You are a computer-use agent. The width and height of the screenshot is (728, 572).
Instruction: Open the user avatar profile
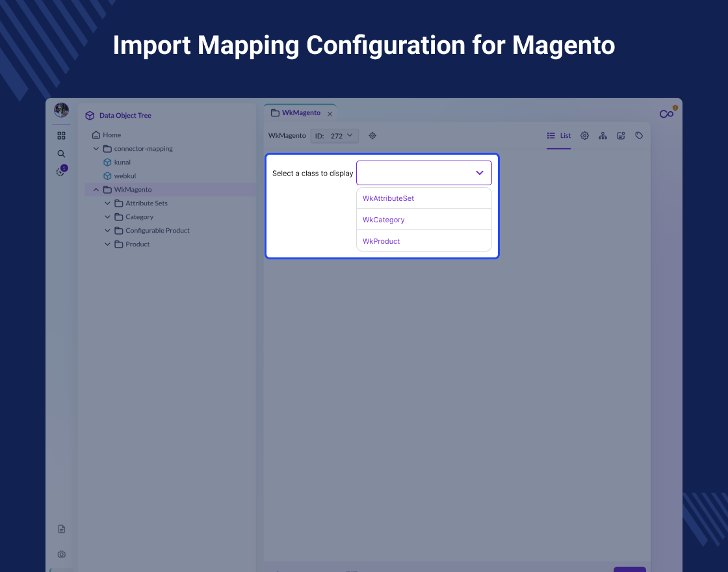tap(61, 110)
